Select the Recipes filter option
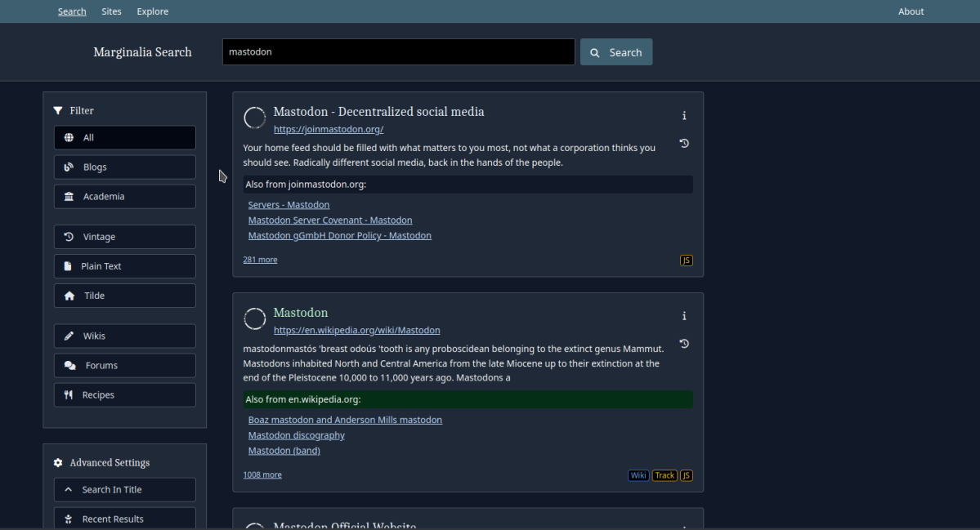980x530 pixels. click(x=125, y=394)
